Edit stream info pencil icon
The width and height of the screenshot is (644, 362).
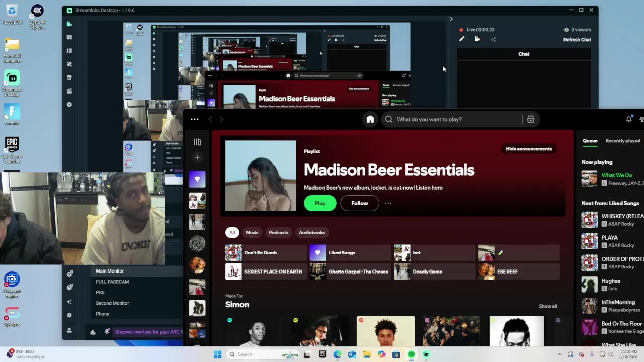pos(462,39)
